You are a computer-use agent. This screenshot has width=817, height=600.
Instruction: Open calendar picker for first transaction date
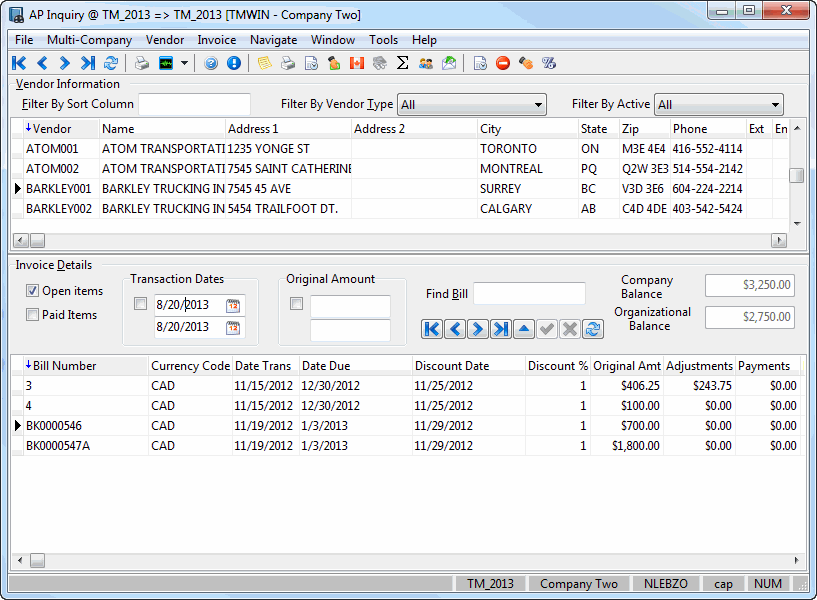click(x=233, y=305)
